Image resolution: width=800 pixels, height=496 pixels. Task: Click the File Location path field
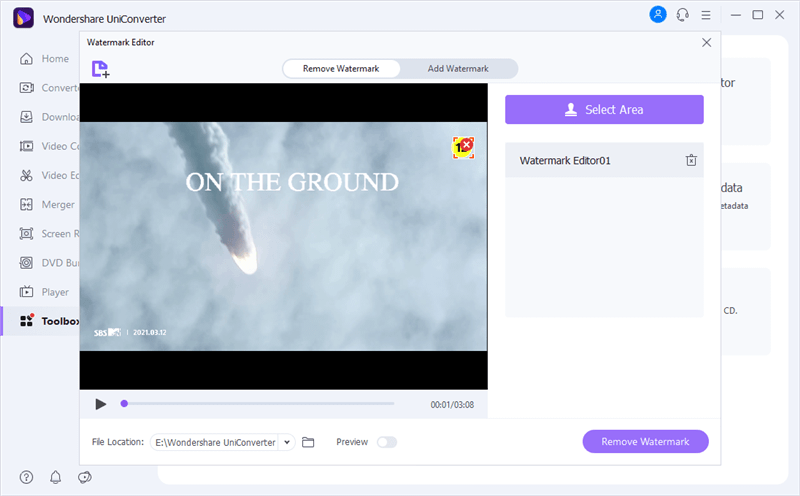[x=215, y=442]
